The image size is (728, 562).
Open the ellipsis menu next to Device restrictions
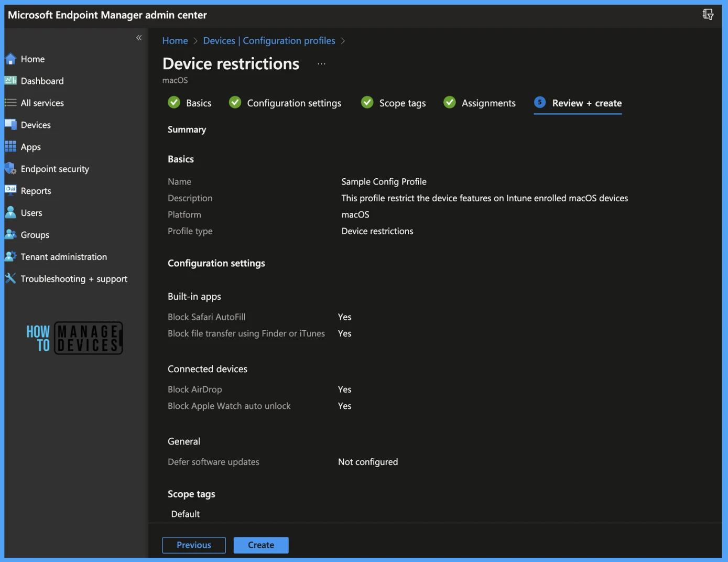point(321,64)
